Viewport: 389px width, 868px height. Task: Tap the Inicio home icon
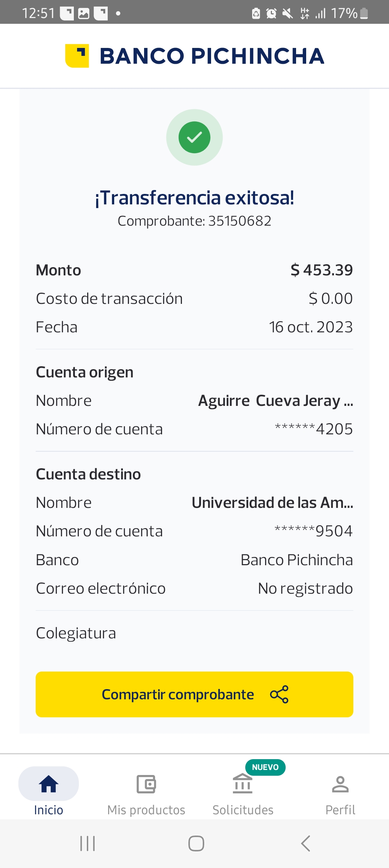pos(49,784)
